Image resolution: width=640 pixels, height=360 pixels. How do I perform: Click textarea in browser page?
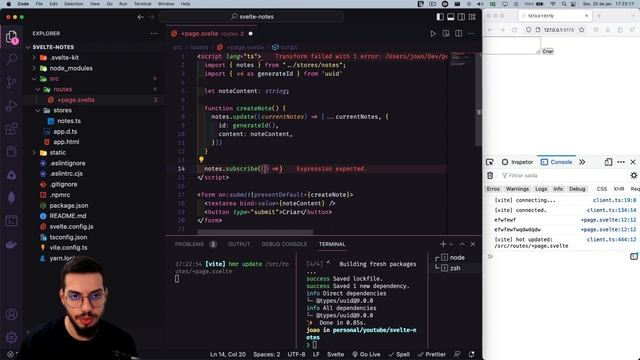click(512, 45)
